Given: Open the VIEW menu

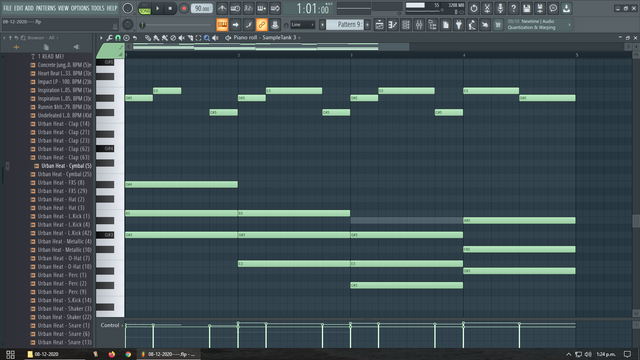Looking at the screenshot, I should tap(63, 8).
